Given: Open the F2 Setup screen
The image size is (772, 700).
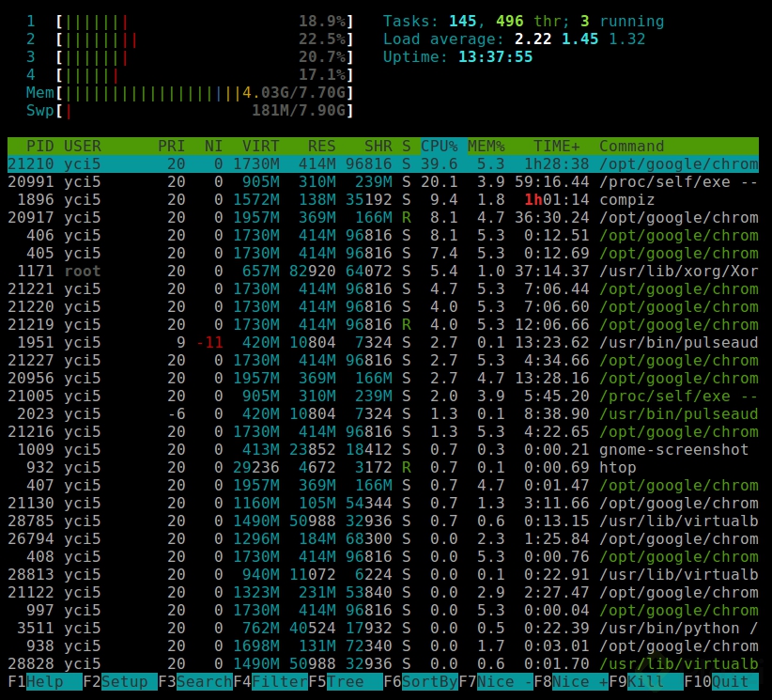Looking at the screenshot, I should tap(120, 682).
